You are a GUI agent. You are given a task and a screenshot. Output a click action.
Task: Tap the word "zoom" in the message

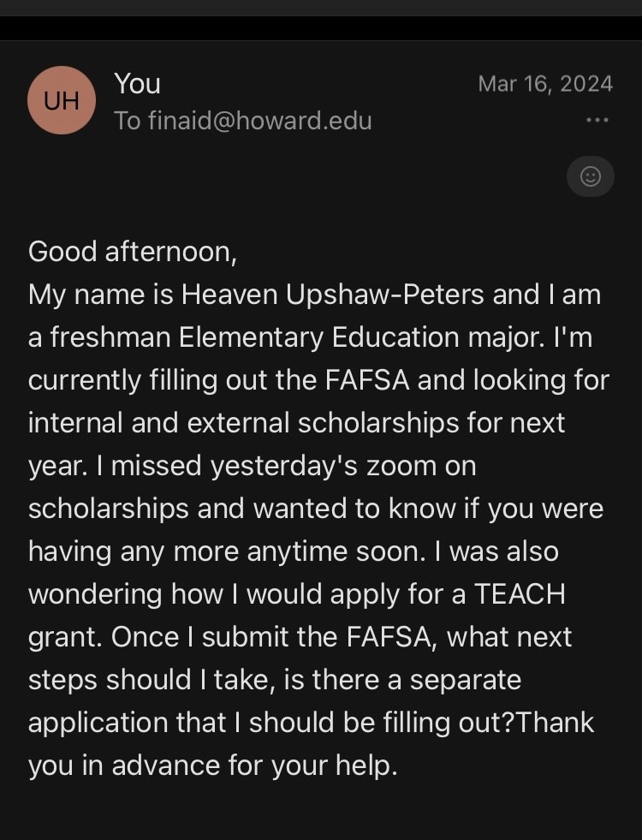(401, 466)
